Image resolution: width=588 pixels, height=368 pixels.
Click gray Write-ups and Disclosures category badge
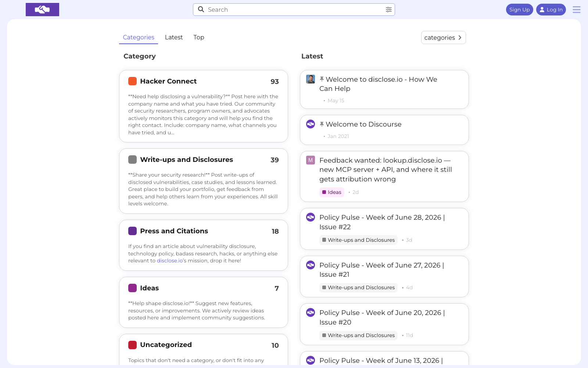click(x=132, y=160)
